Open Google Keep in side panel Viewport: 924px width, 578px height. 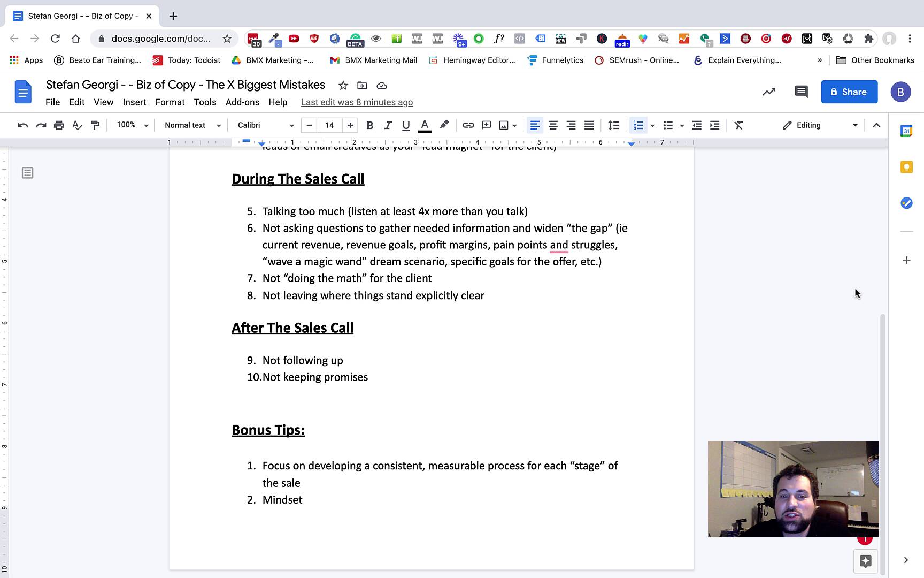point(906,167)
